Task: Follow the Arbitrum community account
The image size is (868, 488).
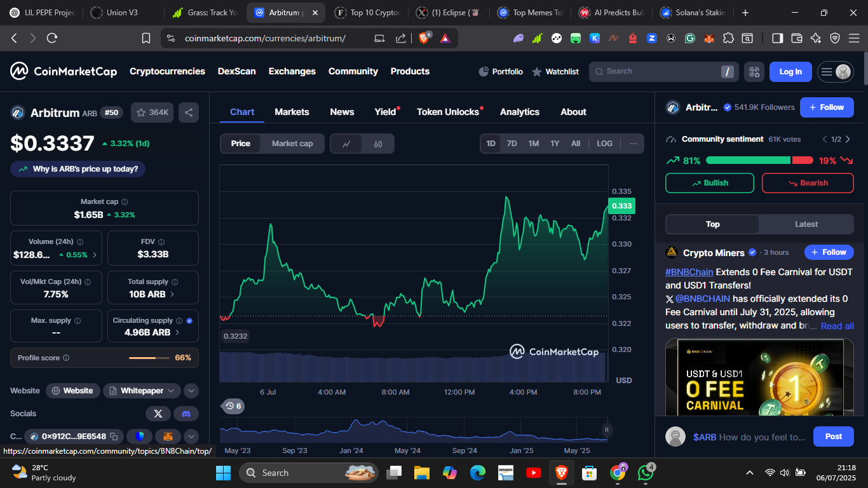Action: [x=827, y=107]
